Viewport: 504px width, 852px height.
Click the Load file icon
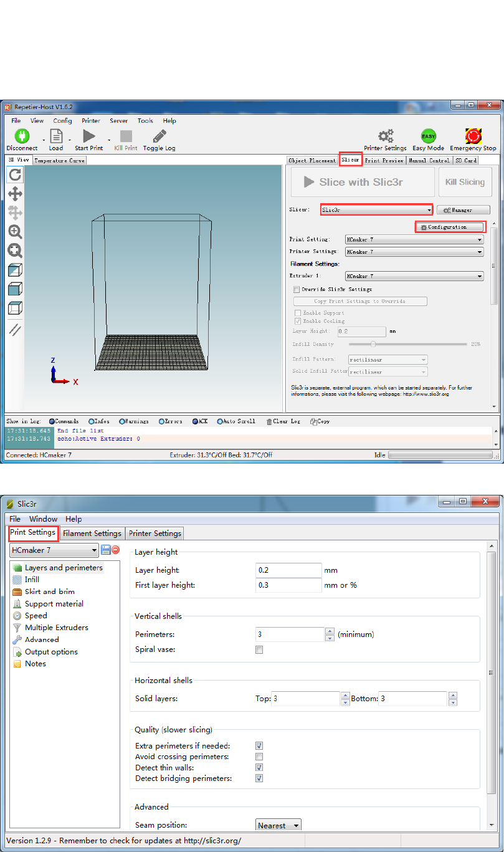[56, 136]
